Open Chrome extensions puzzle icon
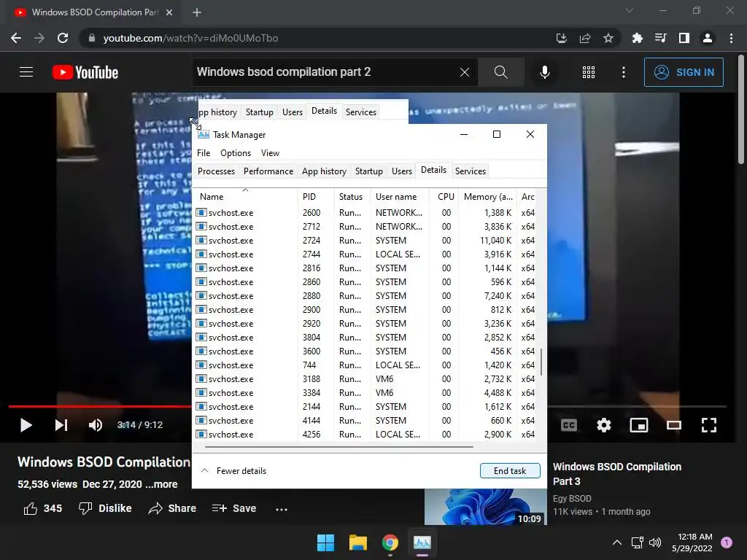 pyautogui.click(x=637, y=38)
